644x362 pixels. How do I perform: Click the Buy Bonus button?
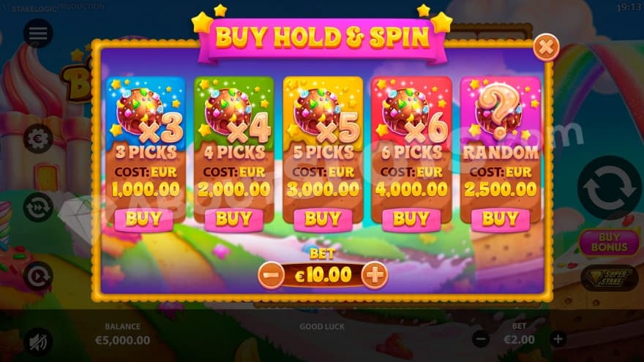[x=609, y=242]
